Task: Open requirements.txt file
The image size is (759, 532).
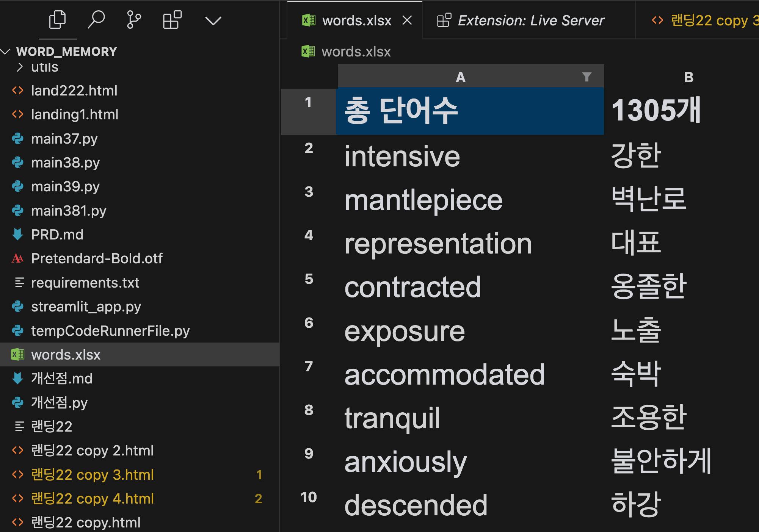Action: coord(85,283)
